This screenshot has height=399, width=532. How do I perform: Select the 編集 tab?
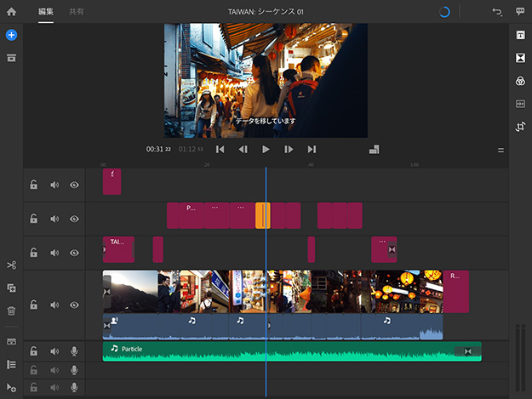click(46, 12)
